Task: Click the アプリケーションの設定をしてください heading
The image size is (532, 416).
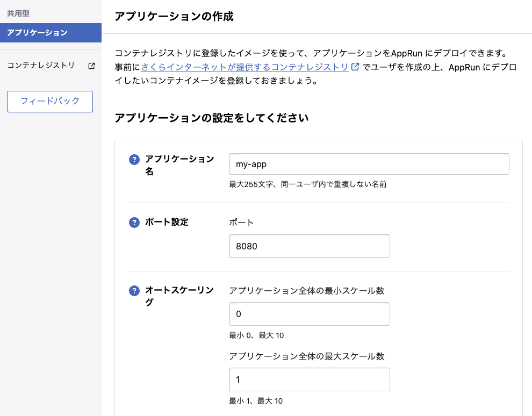Action: [211, 118]
